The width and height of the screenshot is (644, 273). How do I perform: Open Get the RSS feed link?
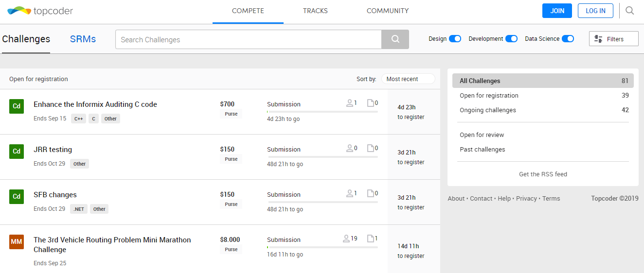pos(543,174)
